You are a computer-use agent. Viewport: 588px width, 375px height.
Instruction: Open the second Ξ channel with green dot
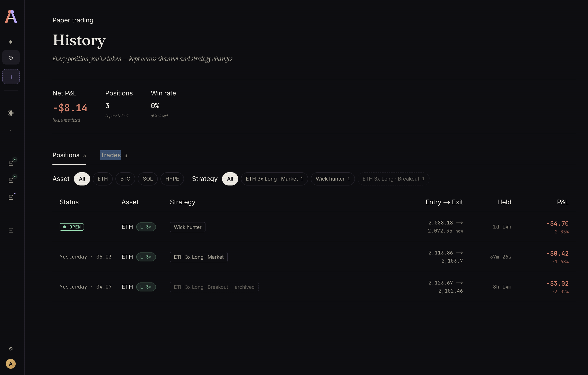[x=11, y=180]
